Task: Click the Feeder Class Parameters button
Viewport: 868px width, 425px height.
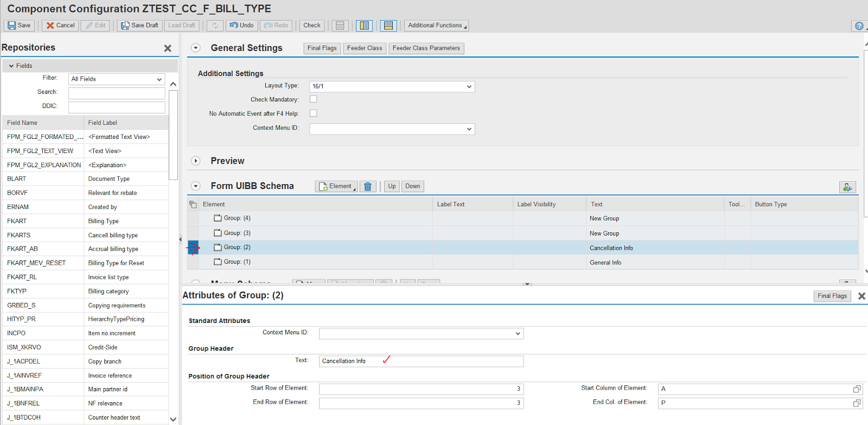Action: point(426,48)
